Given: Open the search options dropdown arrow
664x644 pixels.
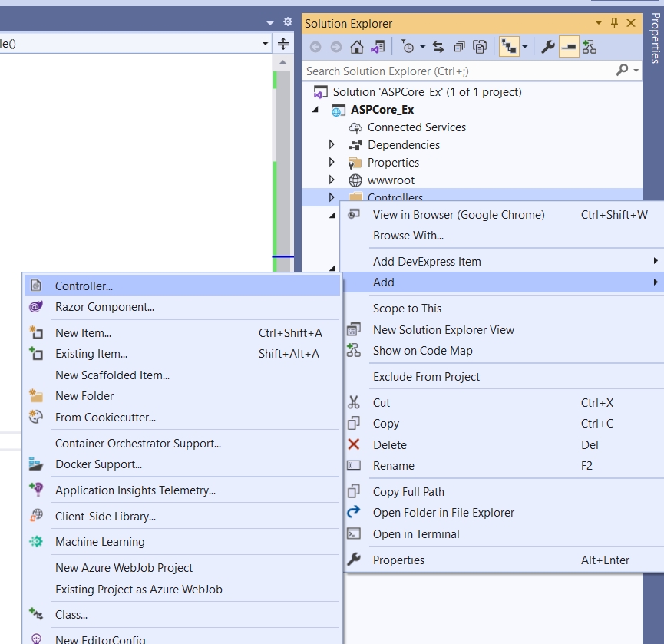Looking at the screenshot, I should pyautogui.click(x=636, y=71).
